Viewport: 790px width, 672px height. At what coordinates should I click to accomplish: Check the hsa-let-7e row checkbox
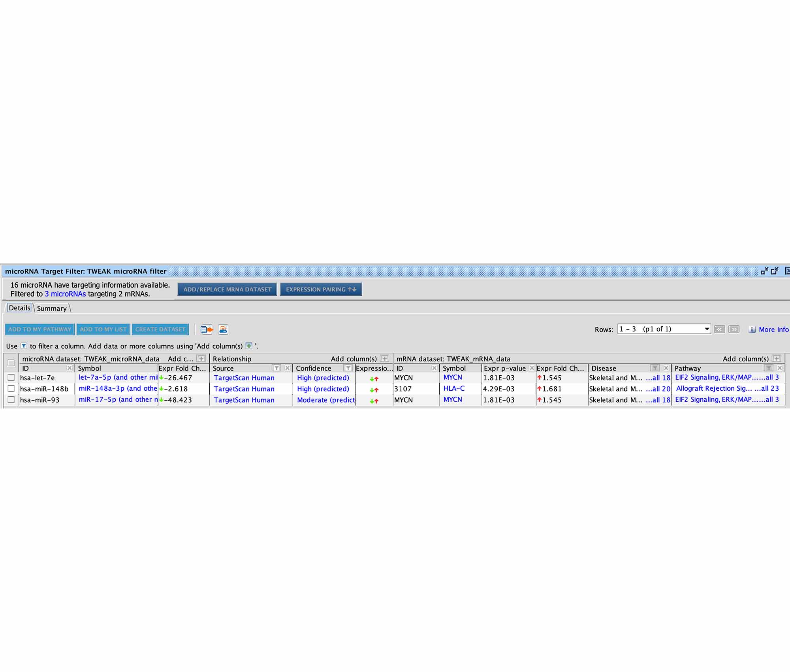11,378
